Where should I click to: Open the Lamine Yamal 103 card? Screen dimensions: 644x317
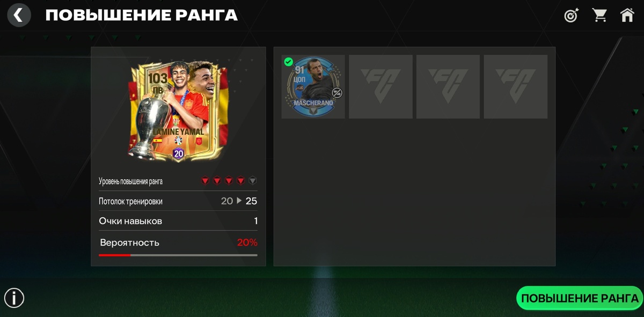click(179, 110)
